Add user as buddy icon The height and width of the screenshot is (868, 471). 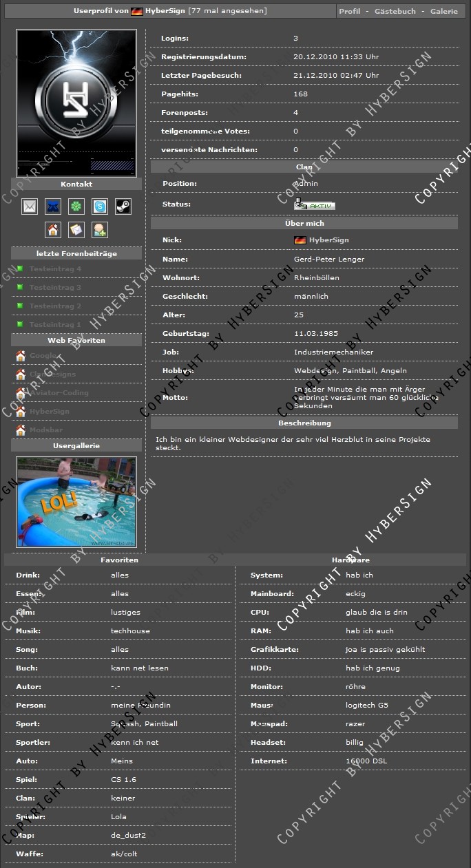(100, 229)
